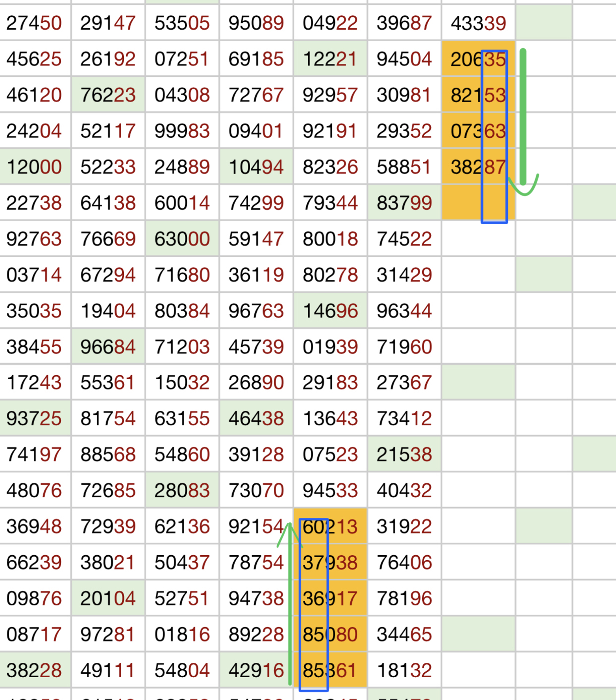Click the cell with 12000

click(35, 167)
